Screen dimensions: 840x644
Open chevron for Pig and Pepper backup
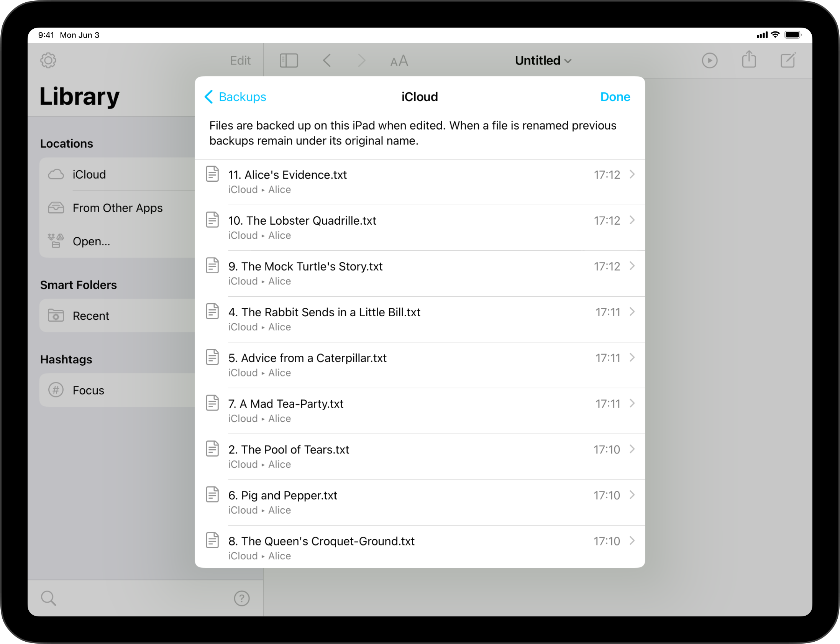[x=632, y=495]
